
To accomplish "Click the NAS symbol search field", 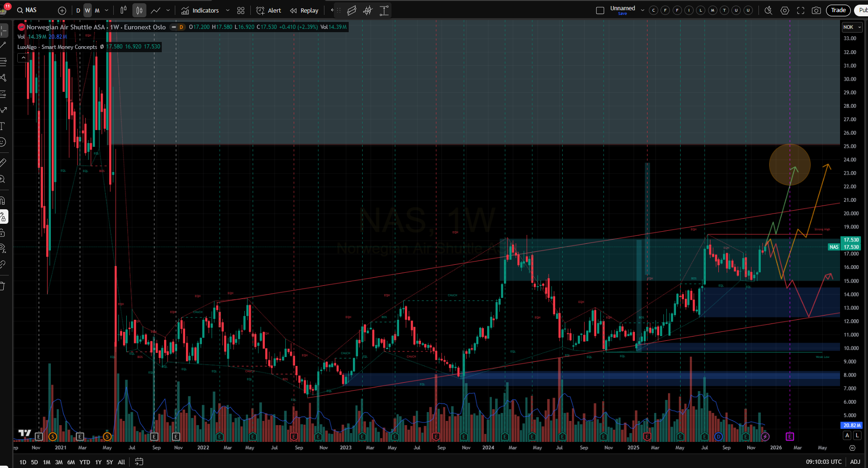I will (31, 10).
